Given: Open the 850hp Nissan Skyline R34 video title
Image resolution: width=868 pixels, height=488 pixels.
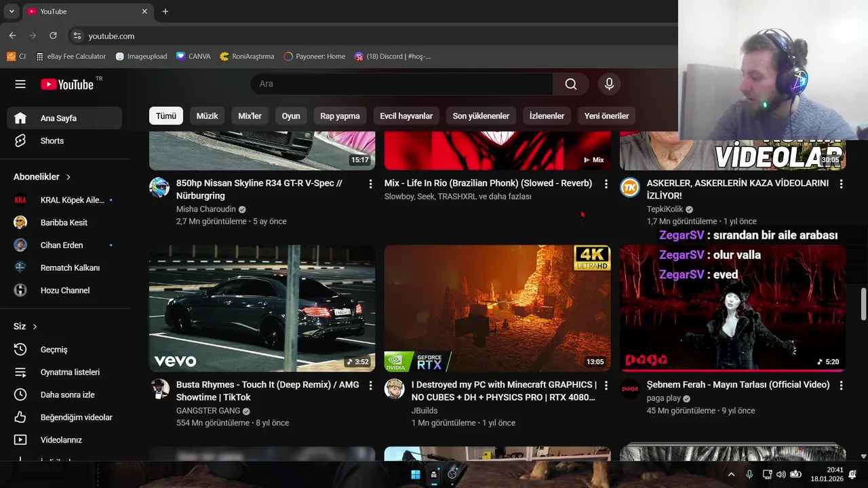Looking at the screenshot, I should [259, 190].
